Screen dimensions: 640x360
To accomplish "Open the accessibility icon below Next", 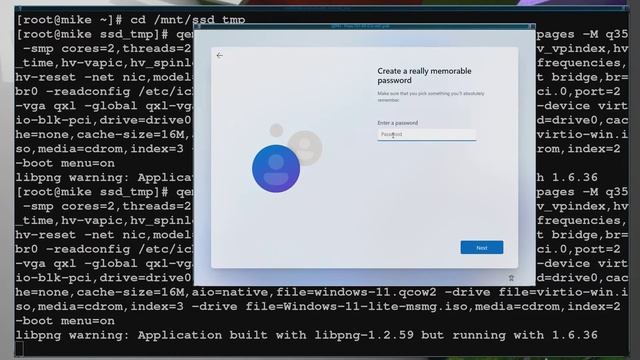I will (x=511, y=278).
